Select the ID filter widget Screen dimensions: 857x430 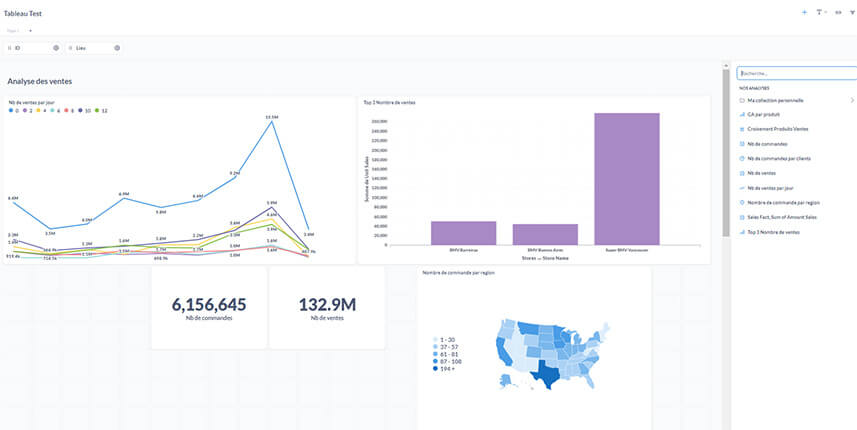tap(33, 48)
